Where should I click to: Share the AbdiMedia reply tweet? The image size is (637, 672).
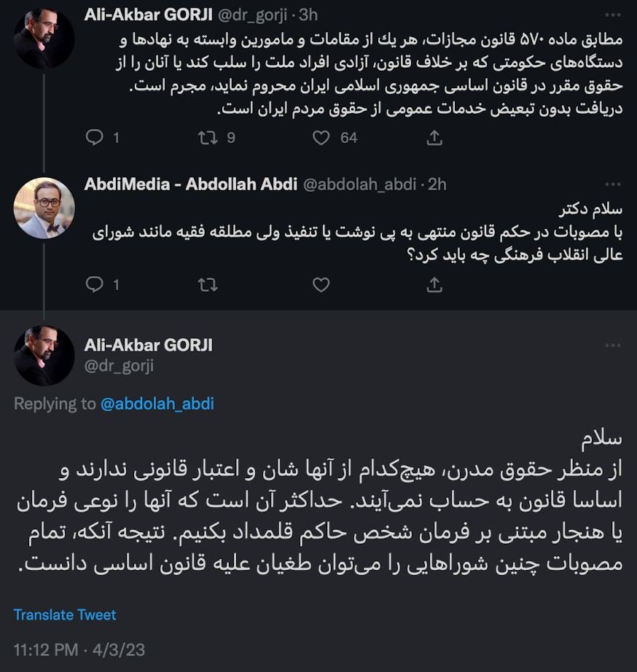pyautogui.click(x=434, y=284)
